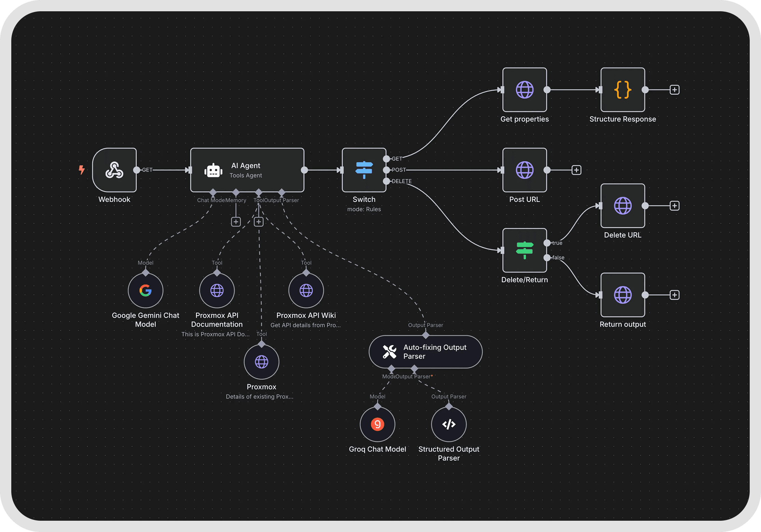Click the Switch DELETE output handle
Image resolution: width=761 pixels, height=532 pixels.
386,181
